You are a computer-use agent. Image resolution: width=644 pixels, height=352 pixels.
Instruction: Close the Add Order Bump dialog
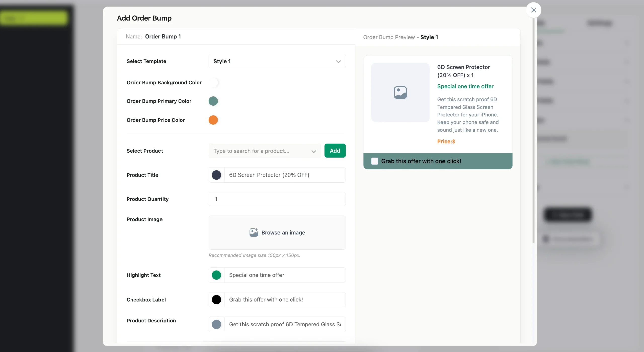pos(534,10)
